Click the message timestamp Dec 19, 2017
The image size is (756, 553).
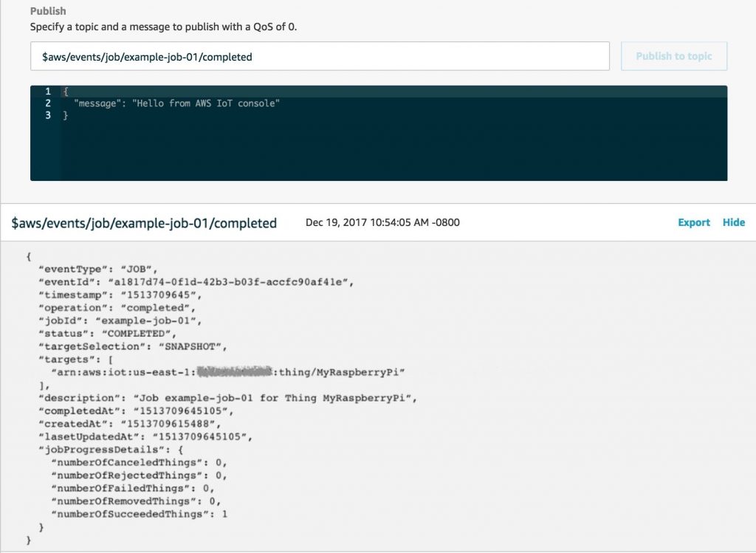click(382, 222)
